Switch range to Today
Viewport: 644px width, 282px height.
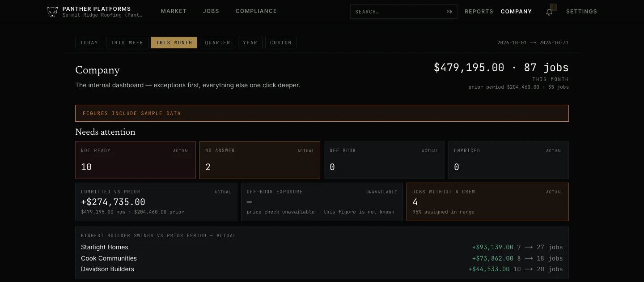pyautogui.click(x=89, y=43)
